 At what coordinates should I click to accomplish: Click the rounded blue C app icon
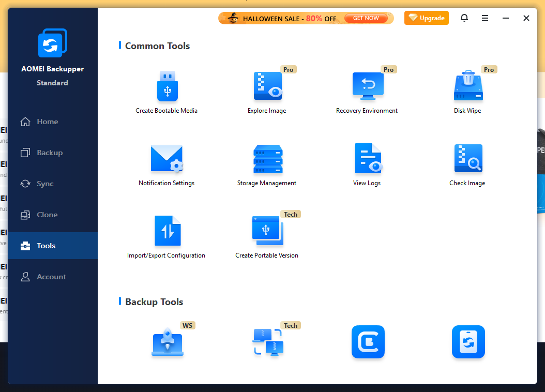pos(368,342)
